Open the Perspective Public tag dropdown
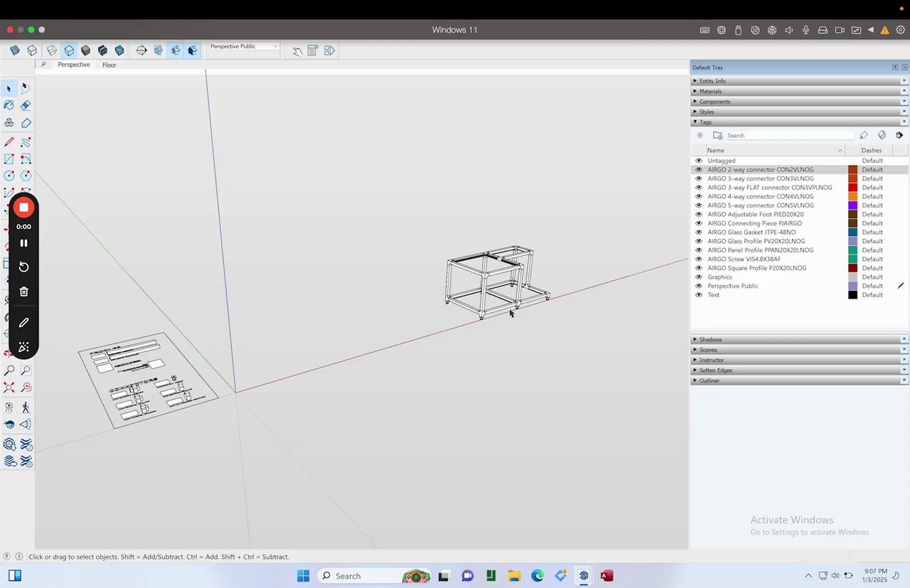The height and width of the screenshot is (588, 910). 244,46
